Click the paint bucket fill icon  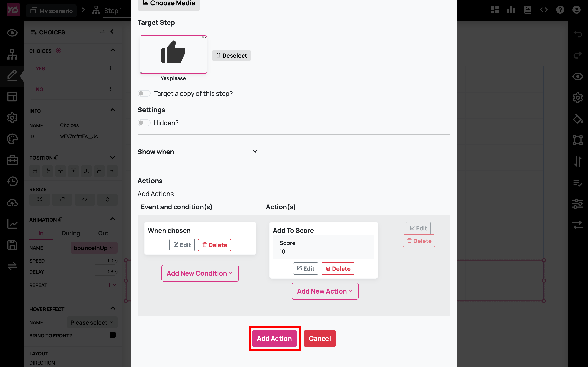tap(578, 119)
